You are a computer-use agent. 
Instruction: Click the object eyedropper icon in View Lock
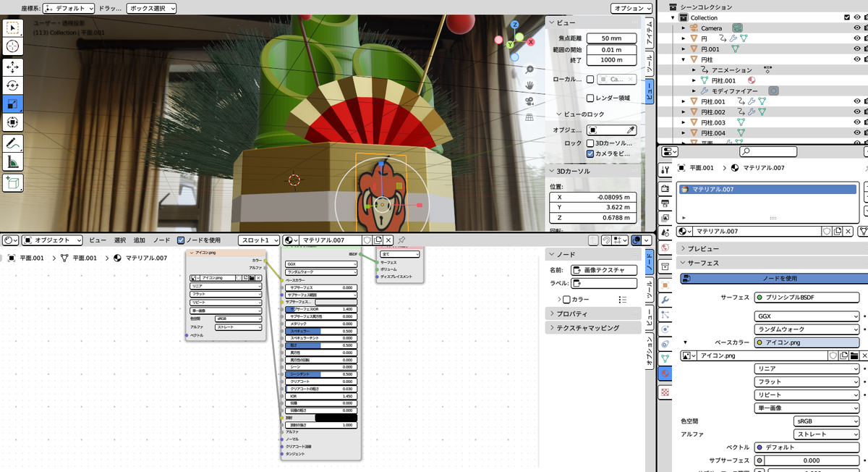(x=631, y=130)
